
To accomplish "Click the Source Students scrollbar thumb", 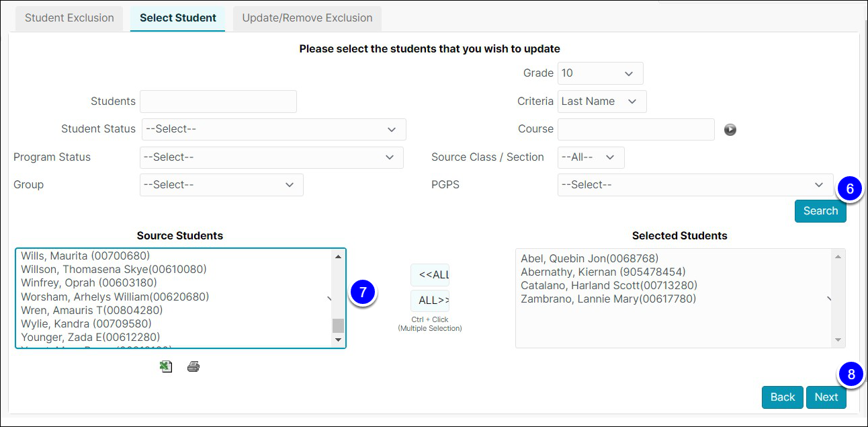I will pyautogui.click(x=338, y=325).
